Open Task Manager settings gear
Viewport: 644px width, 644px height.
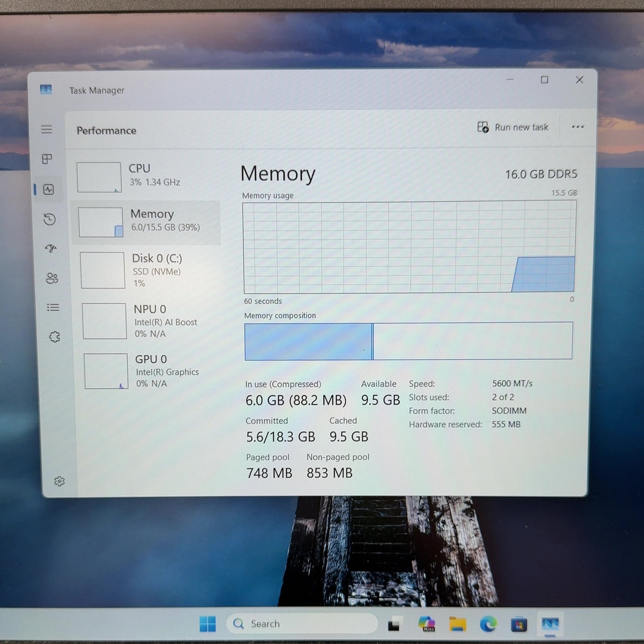pos(60,481)
